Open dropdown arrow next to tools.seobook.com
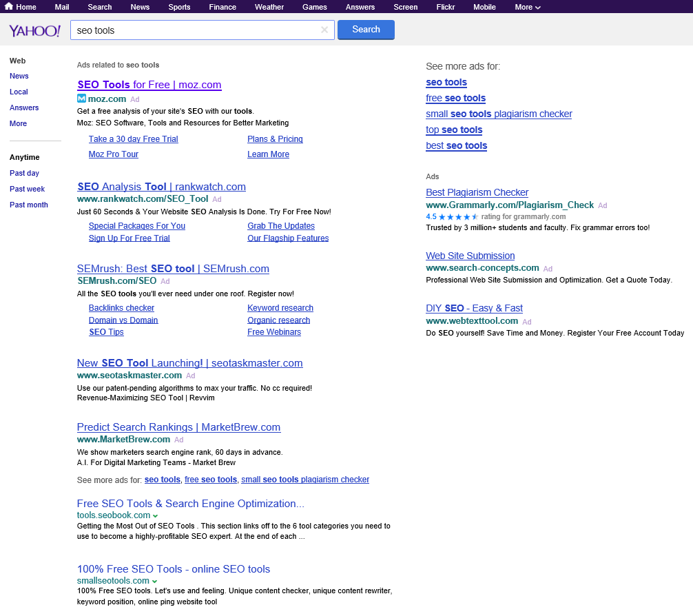 point(155,516)
